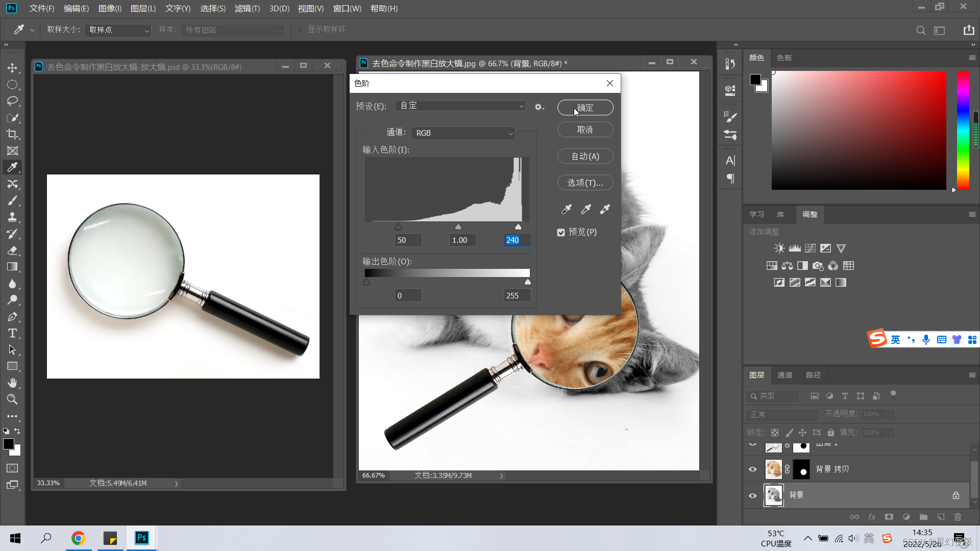Open Levels preset options gear
Image resolution: width=980 pixels, height=551 pixels.
coord(539,107)
